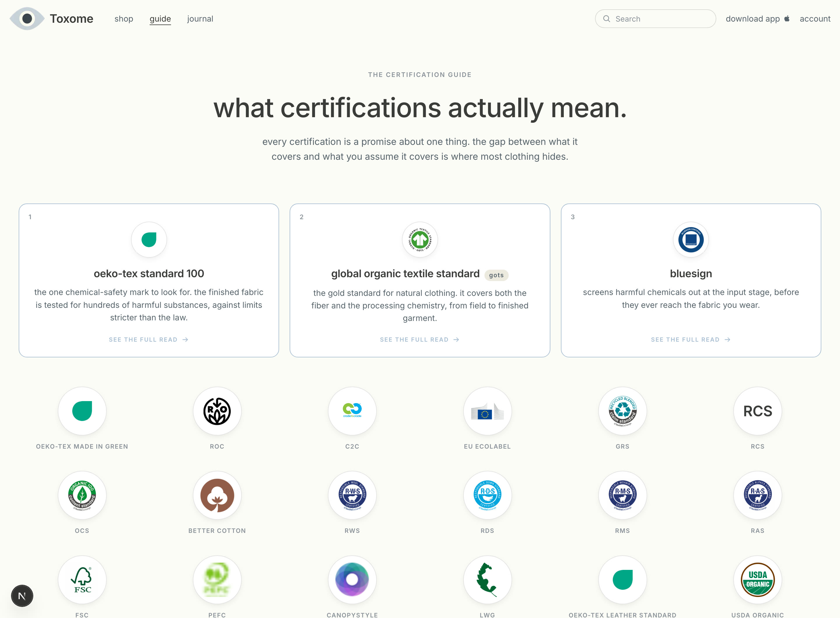840x618 pixels.
Task: See the full read for Oeko-Tex Standard 100
Action: [149, 340]
